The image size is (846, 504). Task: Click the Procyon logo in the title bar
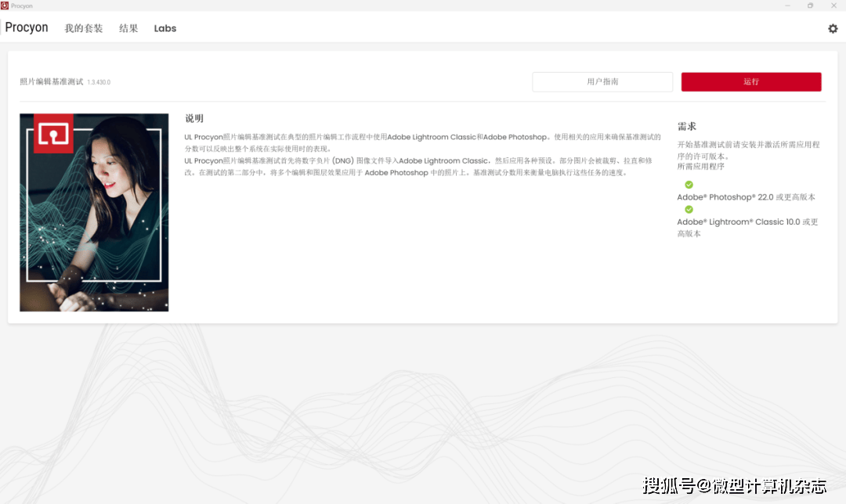(x=5, y=5)
